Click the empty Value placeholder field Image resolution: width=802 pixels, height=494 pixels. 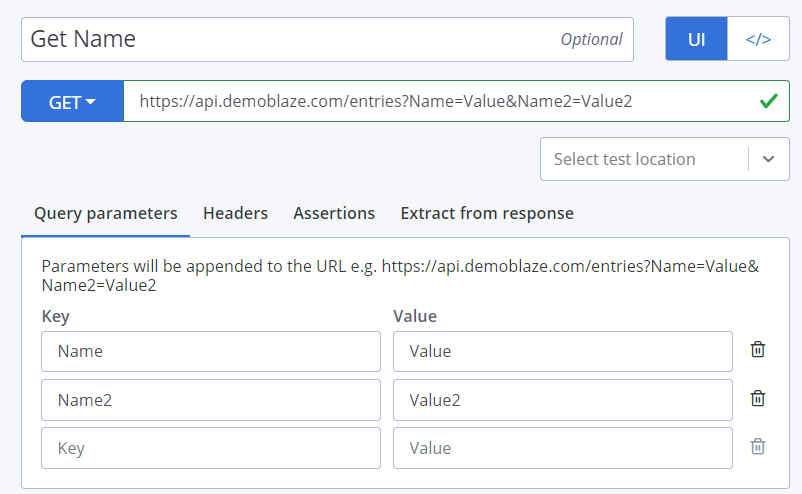(563, 448)
